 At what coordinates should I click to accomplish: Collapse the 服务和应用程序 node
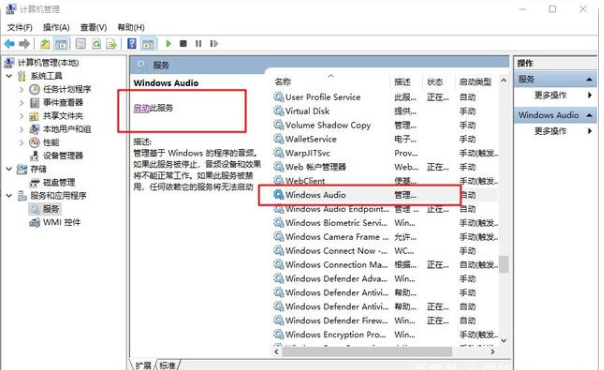point(9,196)
